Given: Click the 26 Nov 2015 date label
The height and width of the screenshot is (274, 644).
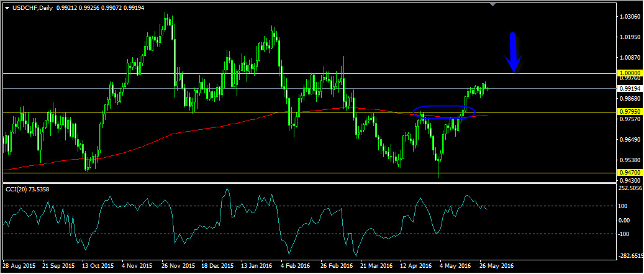Looking at the screenshot, I should (x=177, y=266).
